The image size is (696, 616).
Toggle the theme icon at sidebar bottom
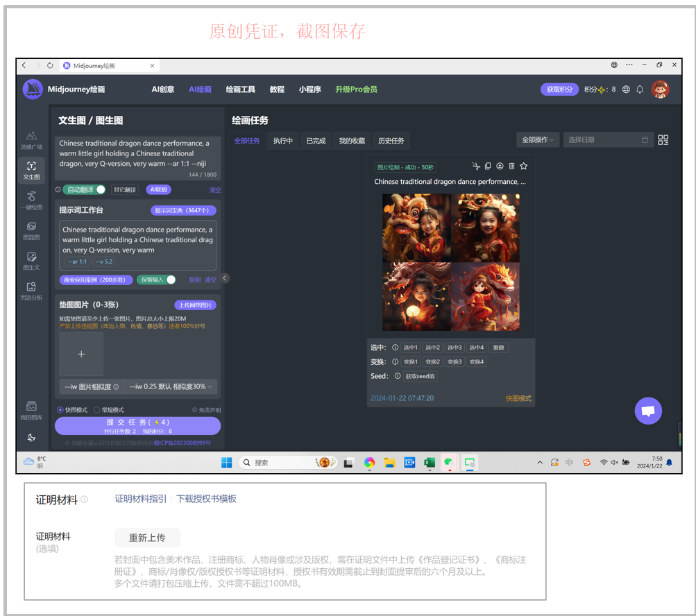click(x=31, y=438)
